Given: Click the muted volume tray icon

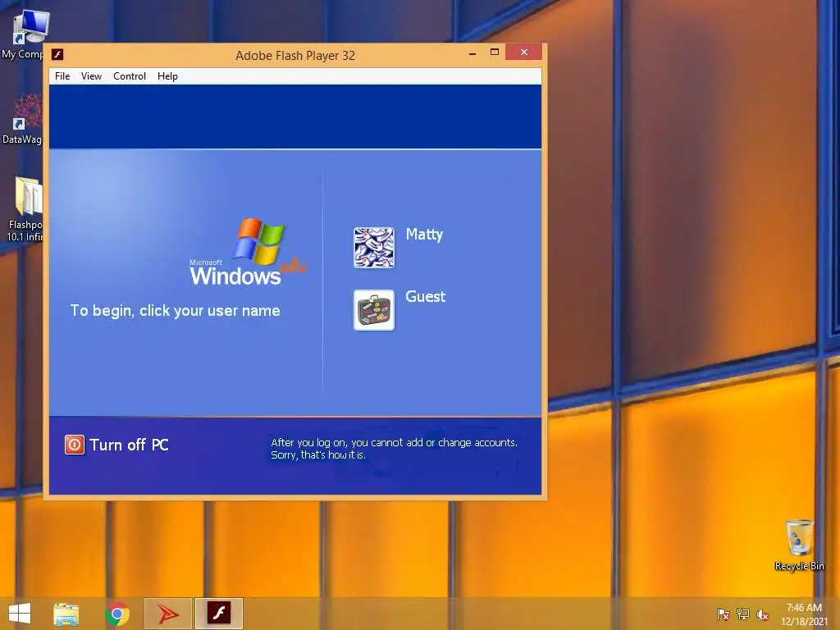Looking at the screenshot, I should tap(762, 614).
